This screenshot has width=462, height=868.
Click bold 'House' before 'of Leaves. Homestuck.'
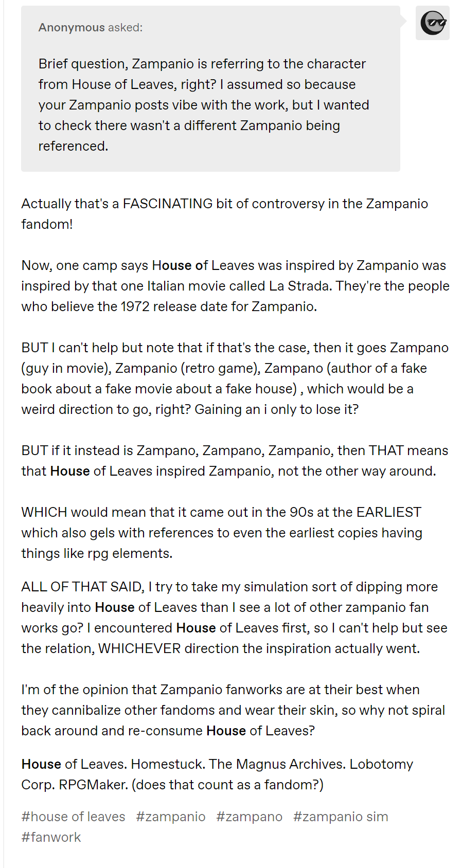point(41,764)
